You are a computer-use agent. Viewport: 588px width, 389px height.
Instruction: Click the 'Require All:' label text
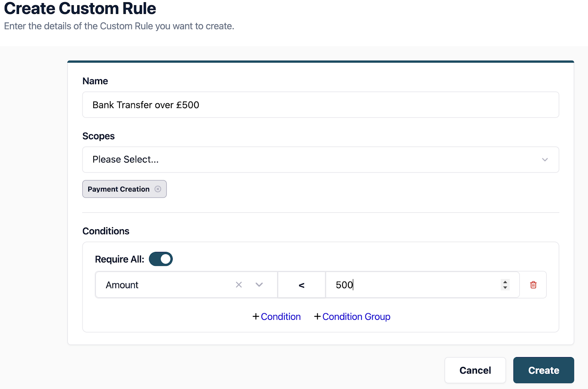point(119,259)
